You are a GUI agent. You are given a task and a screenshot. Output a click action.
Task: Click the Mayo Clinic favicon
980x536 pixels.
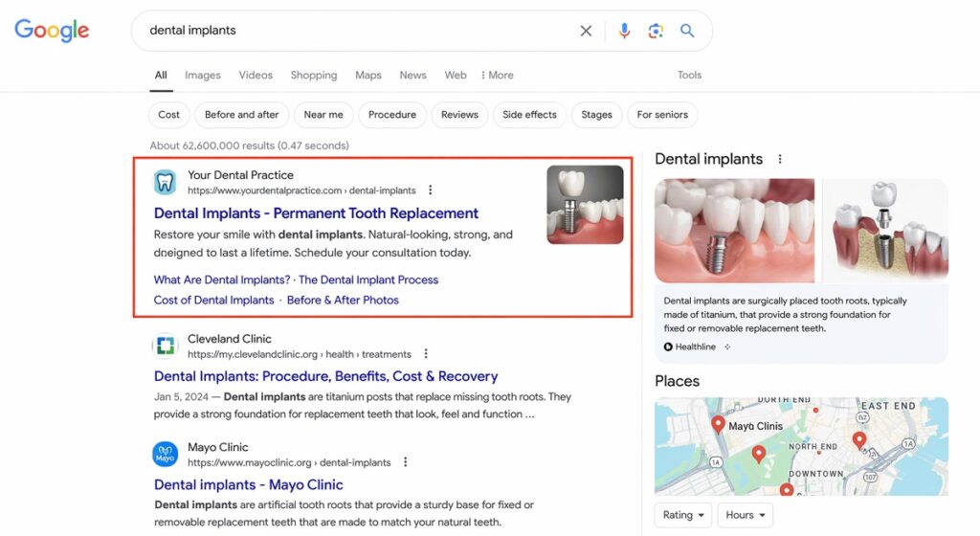click(165, 454)
